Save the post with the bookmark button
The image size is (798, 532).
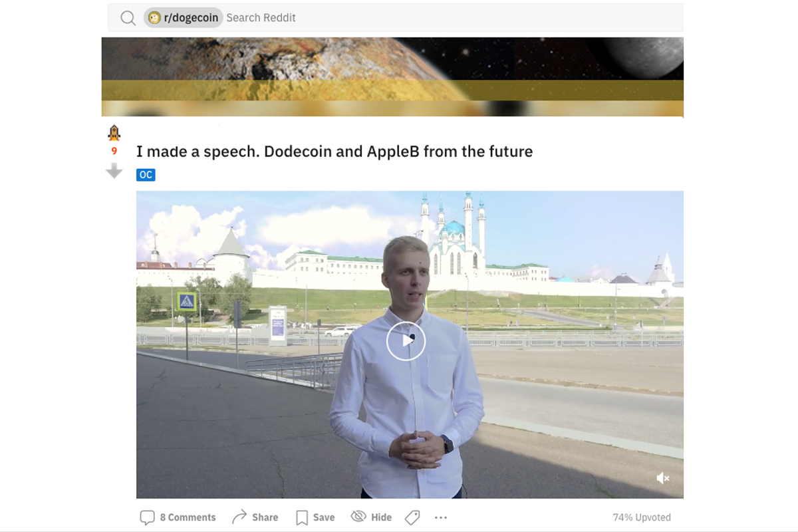point(315,517)
